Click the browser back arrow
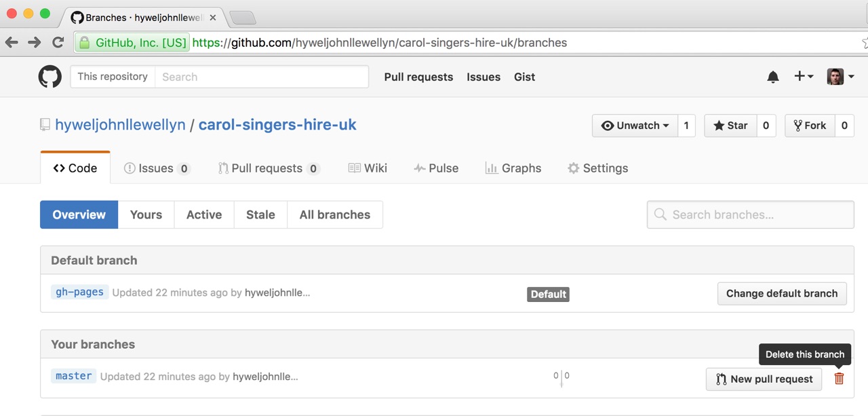Image resolution: width=868 pixels, height=416 pixels. pyautogui.click(x=12, y=41)
